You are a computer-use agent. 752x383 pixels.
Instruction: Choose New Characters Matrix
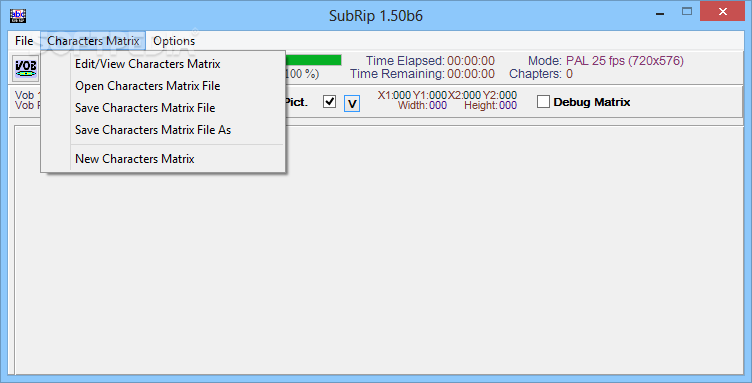[x=163, y=159]
